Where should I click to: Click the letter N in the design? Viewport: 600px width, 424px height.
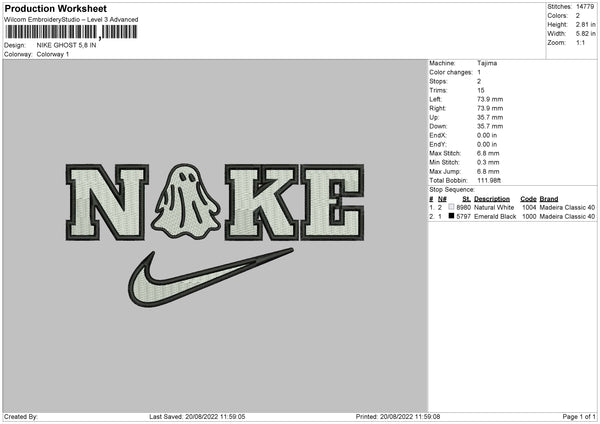[107, 202]
